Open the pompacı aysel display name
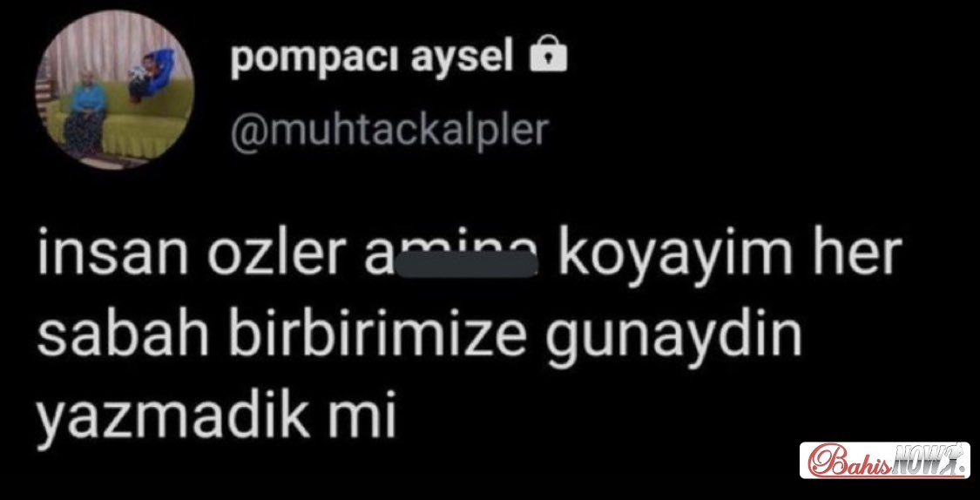This screenshot has height=500, width=980. click(373, 61)
